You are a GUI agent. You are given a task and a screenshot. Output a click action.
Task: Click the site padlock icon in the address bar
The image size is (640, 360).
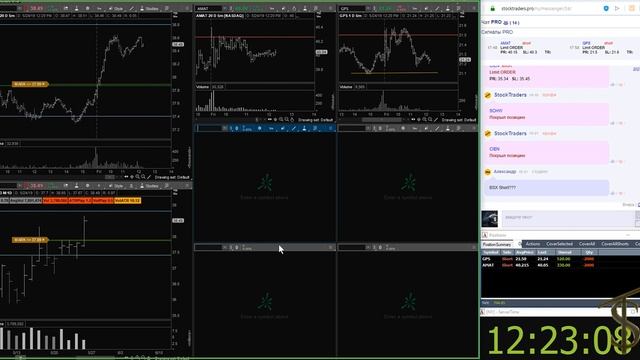click(x=493, y=8)
